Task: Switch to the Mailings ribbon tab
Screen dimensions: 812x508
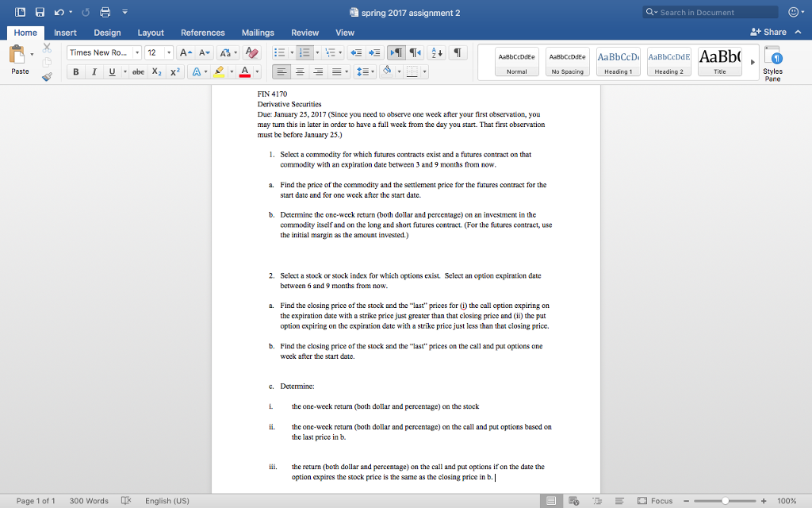Action: (x=258, y=33)
